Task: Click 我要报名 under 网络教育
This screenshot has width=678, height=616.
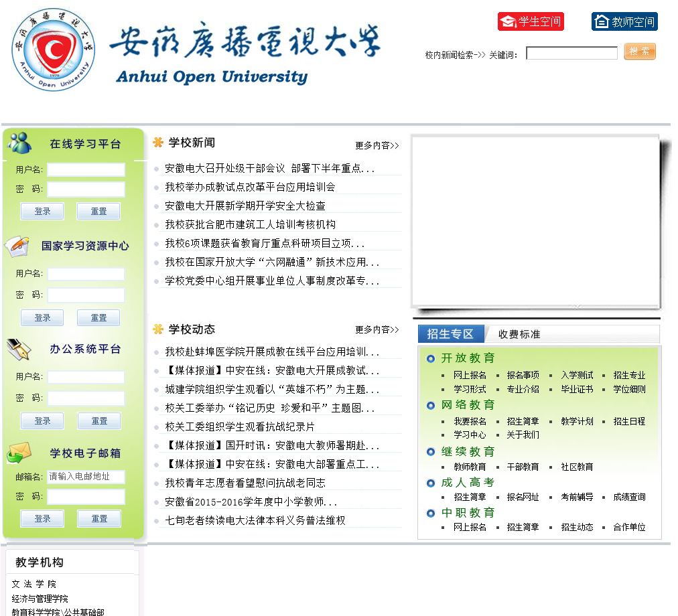Action: (x=470, y=421)
